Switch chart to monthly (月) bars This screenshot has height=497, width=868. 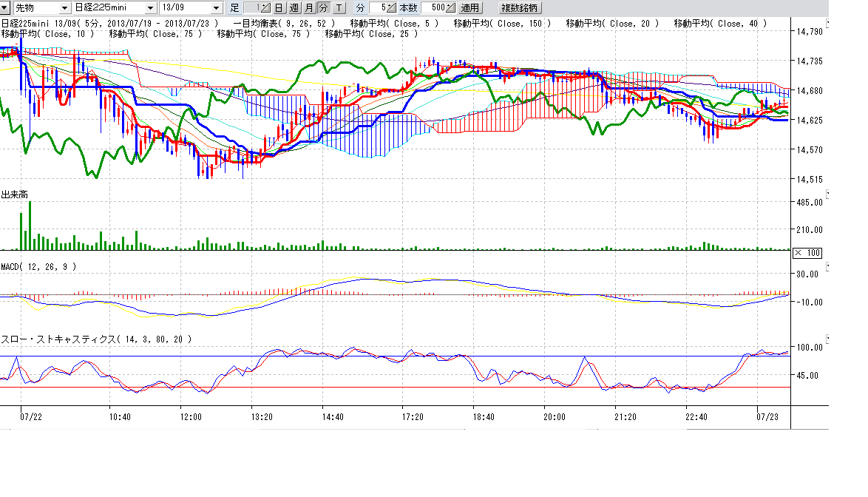pyautogui.click(x=308, y=8)
